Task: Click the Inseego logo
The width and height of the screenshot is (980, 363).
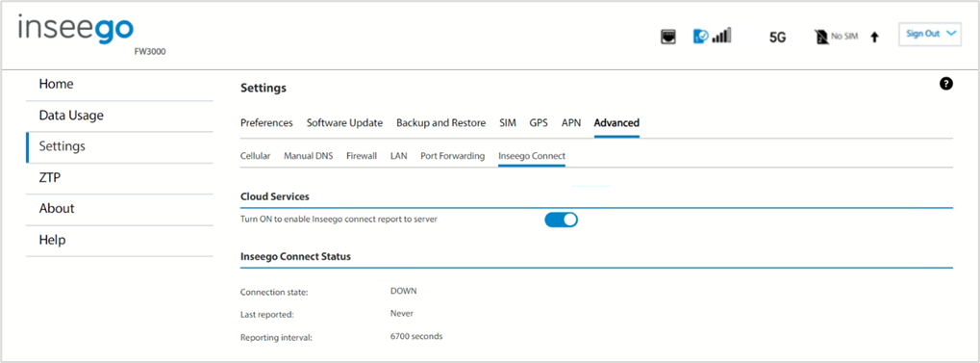Action: [x=76, y=31]
